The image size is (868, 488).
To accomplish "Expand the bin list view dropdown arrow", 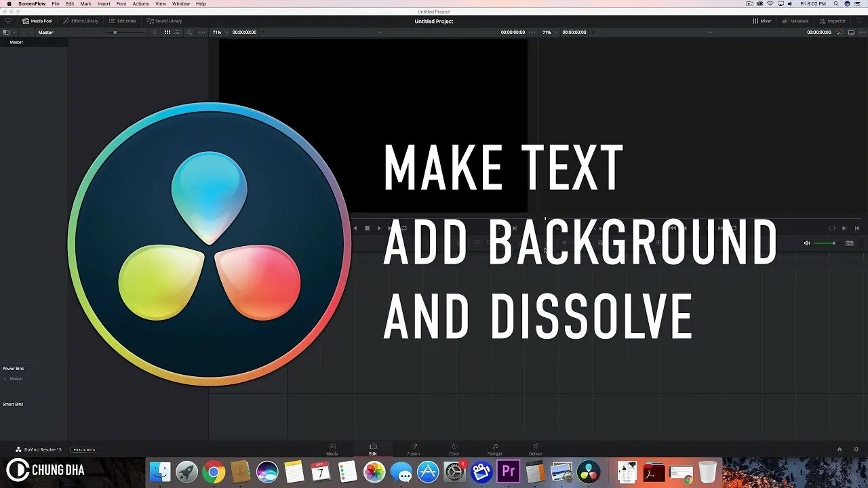I will (x=14, y=33).
